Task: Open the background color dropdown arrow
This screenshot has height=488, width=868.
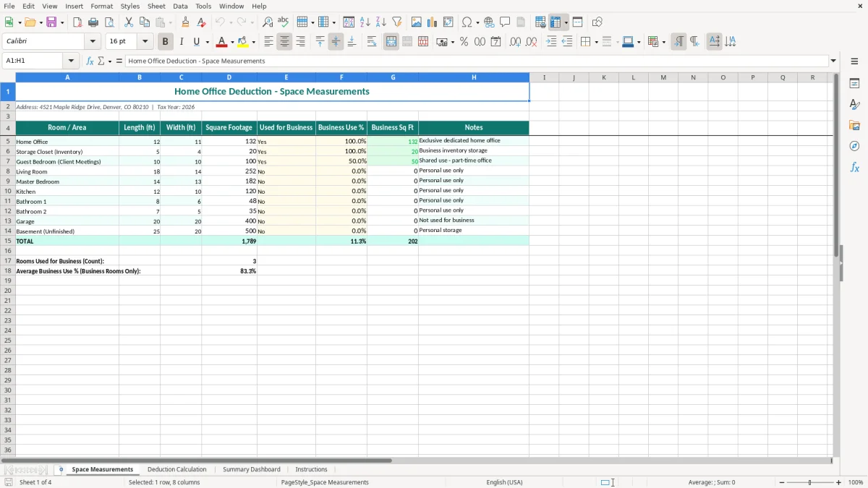Action: click(254, 42)
